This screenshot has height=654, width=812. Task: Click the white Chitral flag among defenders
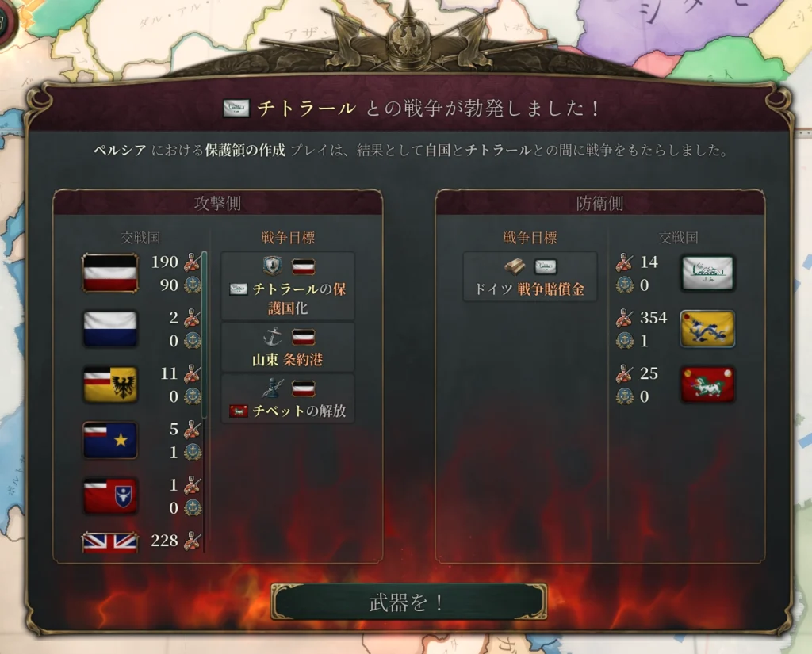click(707, 273)
